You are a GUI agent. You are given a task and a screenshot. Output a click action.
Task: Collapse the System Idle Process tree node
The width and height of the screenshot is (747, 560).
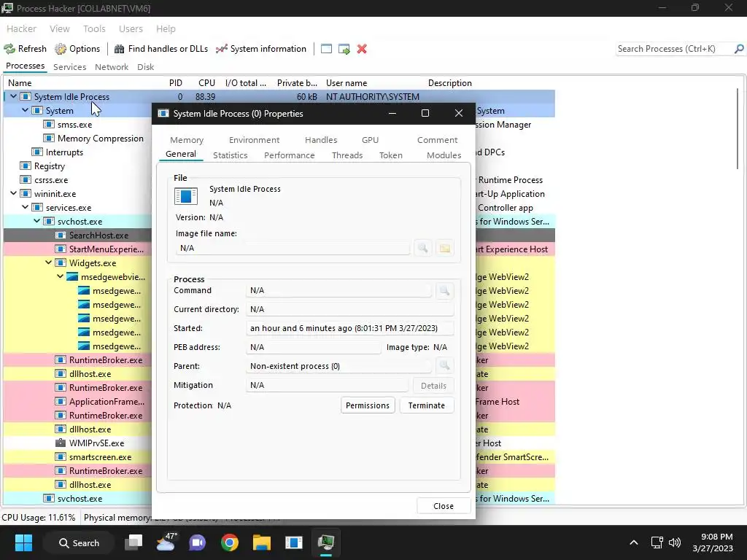click(x=13, y=97)
